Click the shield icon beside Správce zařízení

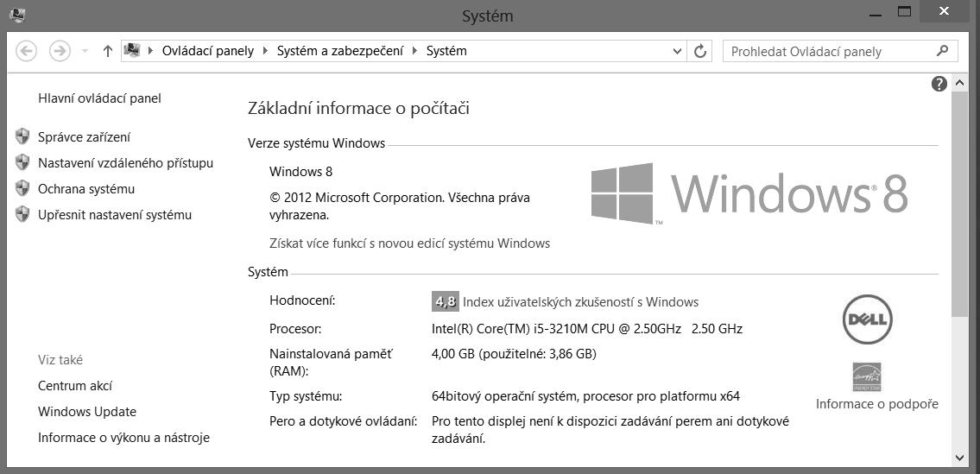click(x=23, y=137)
